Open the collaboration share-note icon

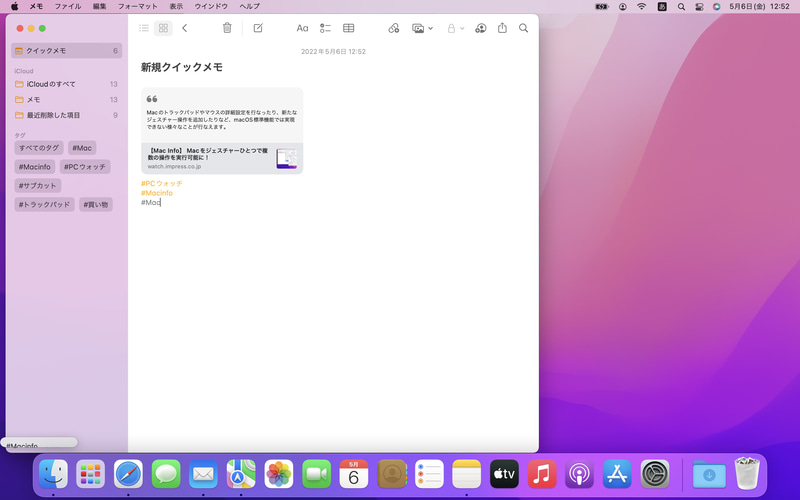(x=480, y=28)
